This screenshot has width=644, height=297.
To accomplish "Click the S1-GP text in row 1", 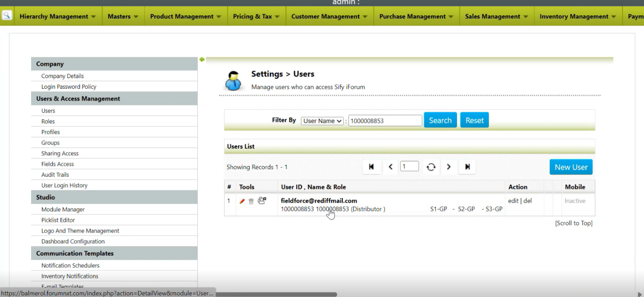I will point(439,209).
